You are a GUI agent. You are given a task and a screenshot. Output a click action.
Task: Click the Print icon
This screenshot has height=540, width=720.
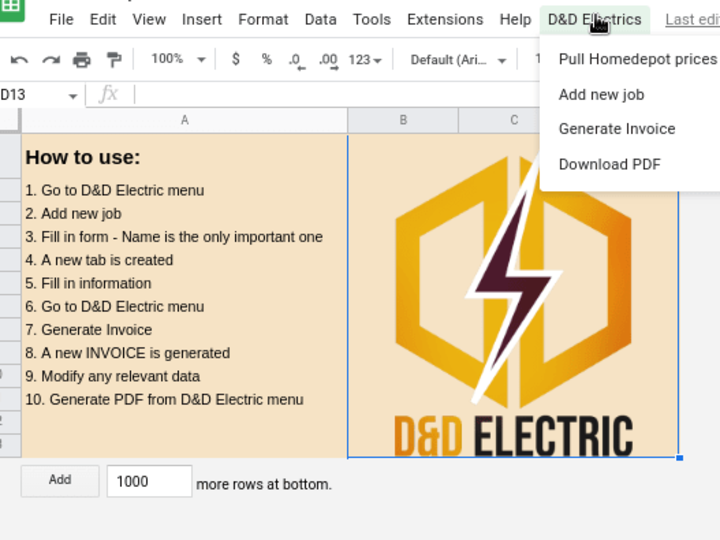click(82, 60)
